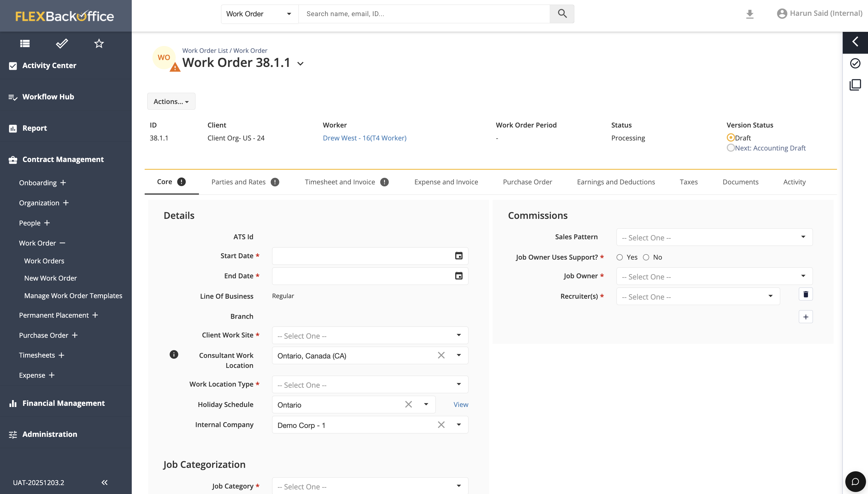Click the search name, email, ID field
868x494 pixels.
click(424, 14)
